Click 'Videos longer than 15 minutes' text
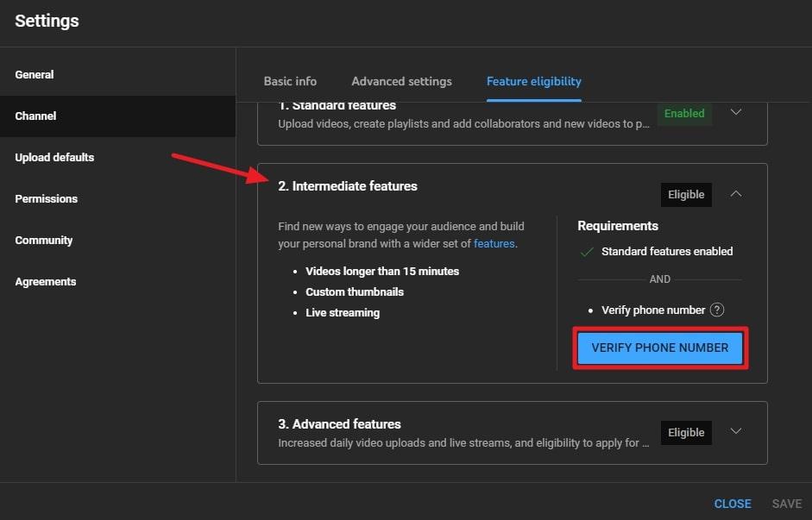Viewport: 812px width, 520px height. (x=382, y=271)
